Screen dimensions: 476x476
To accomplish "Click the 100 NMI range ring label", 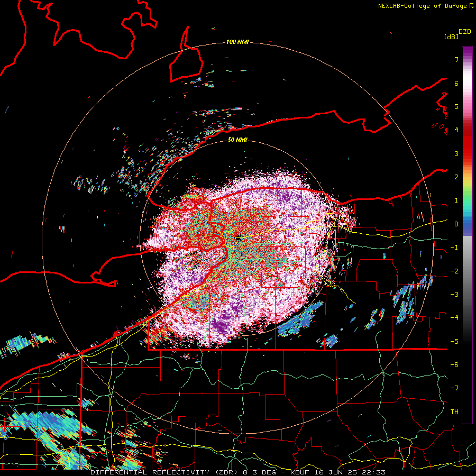I will (x=237, y=42).
